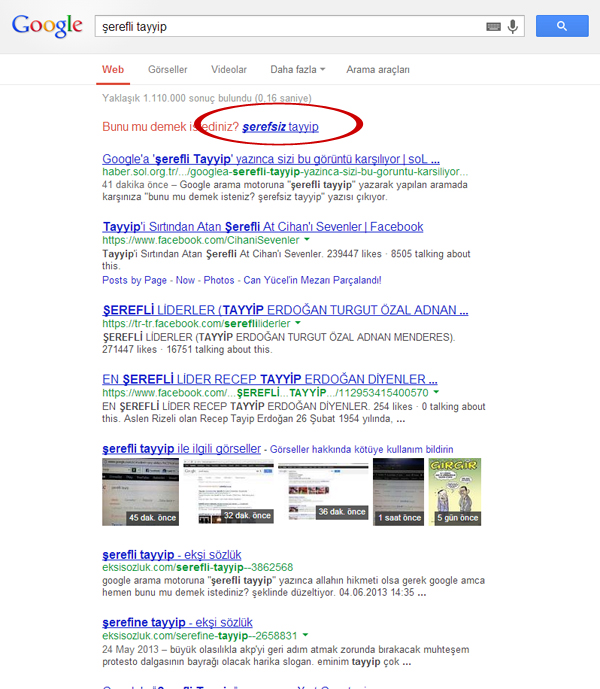Viewport: 600px width, 689px height.
Task: Open Arama araçları options
Action: point(378,69)
